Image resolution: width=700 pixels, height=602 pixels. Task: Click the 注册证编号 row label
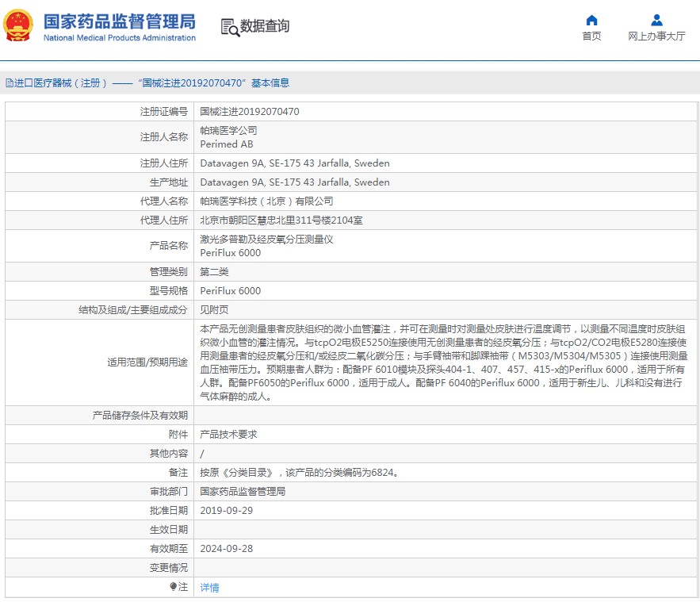(164, 112)
